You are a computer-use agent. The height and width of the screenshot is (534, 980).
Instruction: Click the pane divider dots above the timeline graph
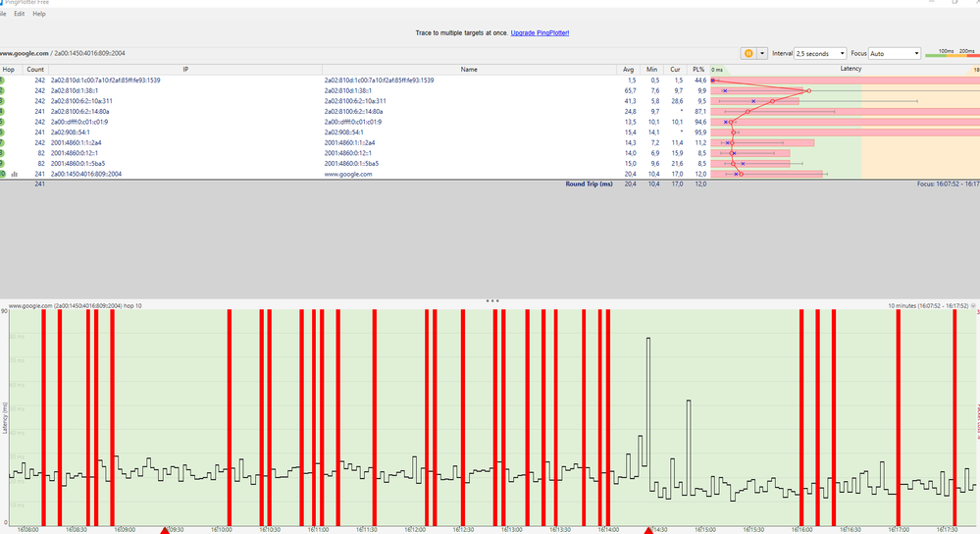tap(492, 300)
